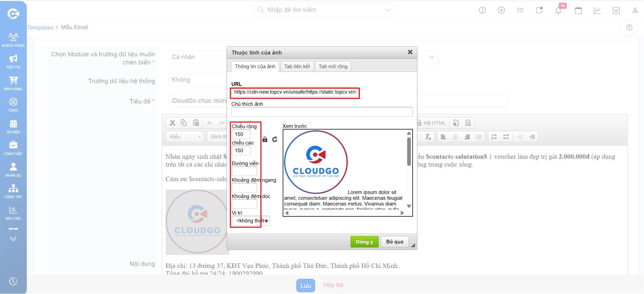
Task: Open the Báo Cáo reports module
Action: [13, 213]
